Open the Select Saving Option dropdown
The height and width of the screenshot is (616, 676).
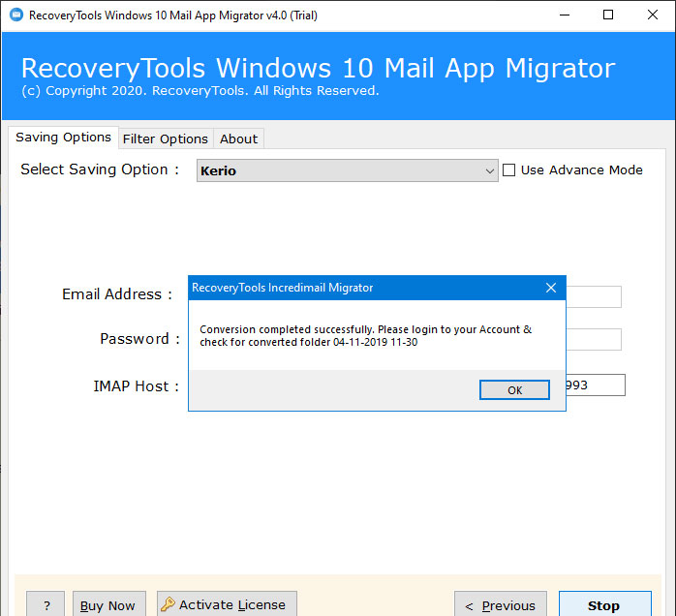coord(348,170)
